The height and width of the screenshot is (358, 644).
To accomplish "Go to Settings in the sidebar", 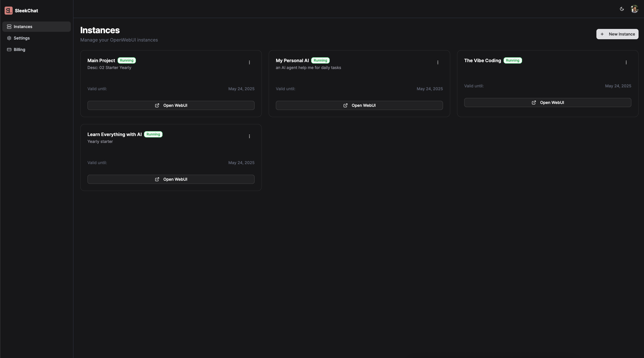I will [22, 38].
